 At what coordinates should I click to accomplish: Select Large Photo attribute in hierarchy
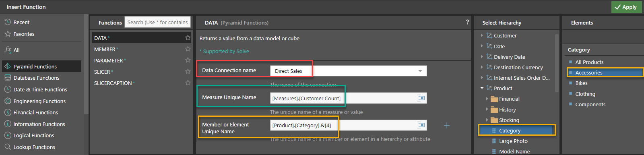[x=513, y=141]
